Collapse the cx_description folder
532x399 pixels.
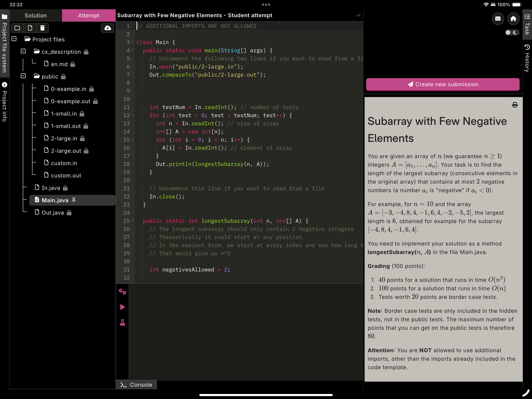tap(23, 51)
